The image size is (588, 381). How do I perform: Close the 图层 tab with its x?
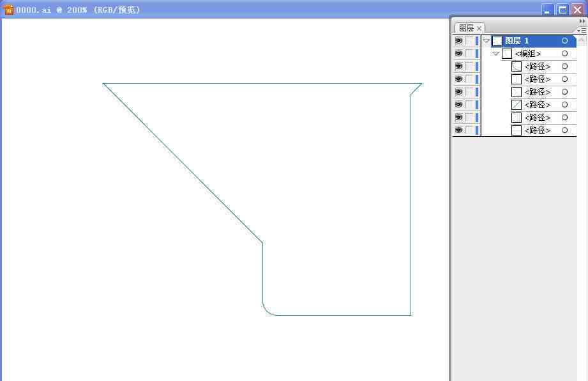point(479,28)
